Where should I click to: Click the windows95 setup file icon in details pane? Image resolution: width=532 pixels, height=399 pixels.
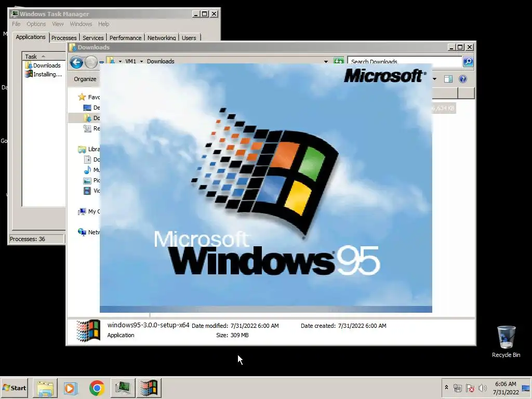point(88,330)
